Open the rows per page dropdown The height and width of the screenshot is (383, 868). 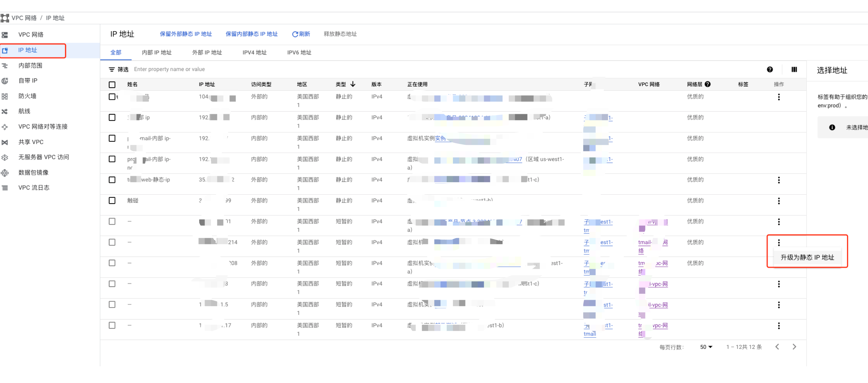(x=706, y=347)
